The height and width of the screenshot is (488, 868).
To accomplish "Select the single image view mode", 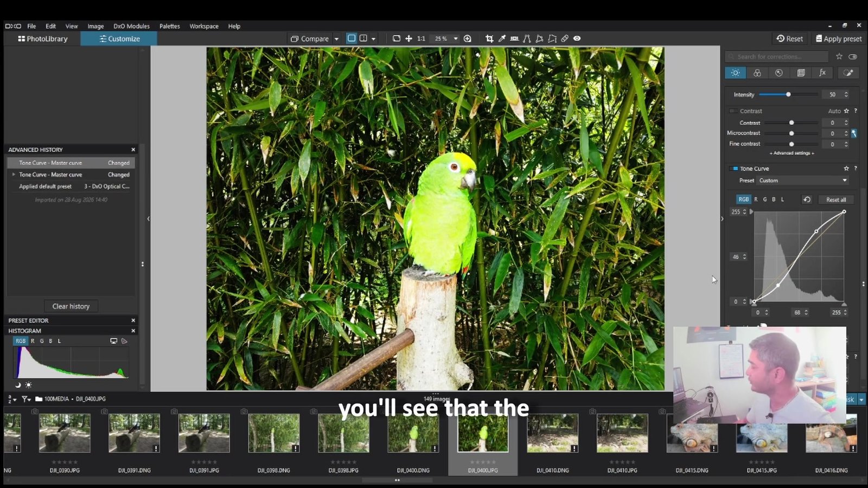I will 352,38.
